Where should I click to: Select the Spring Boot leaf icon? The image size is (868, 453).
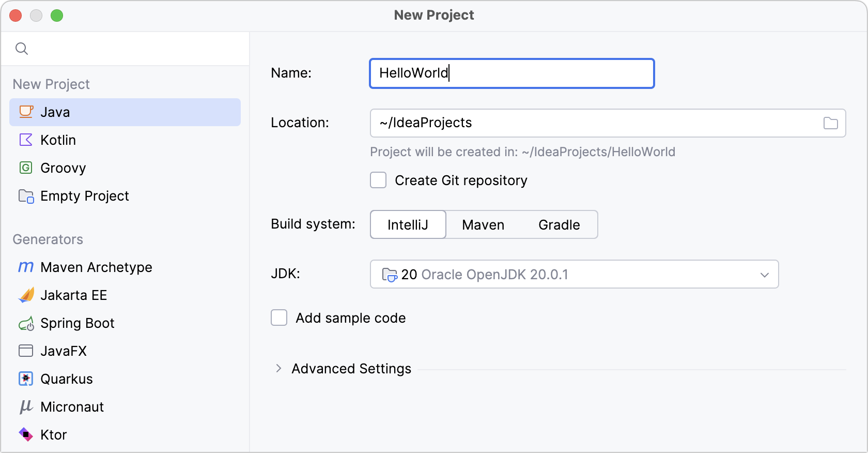(26, 323)
